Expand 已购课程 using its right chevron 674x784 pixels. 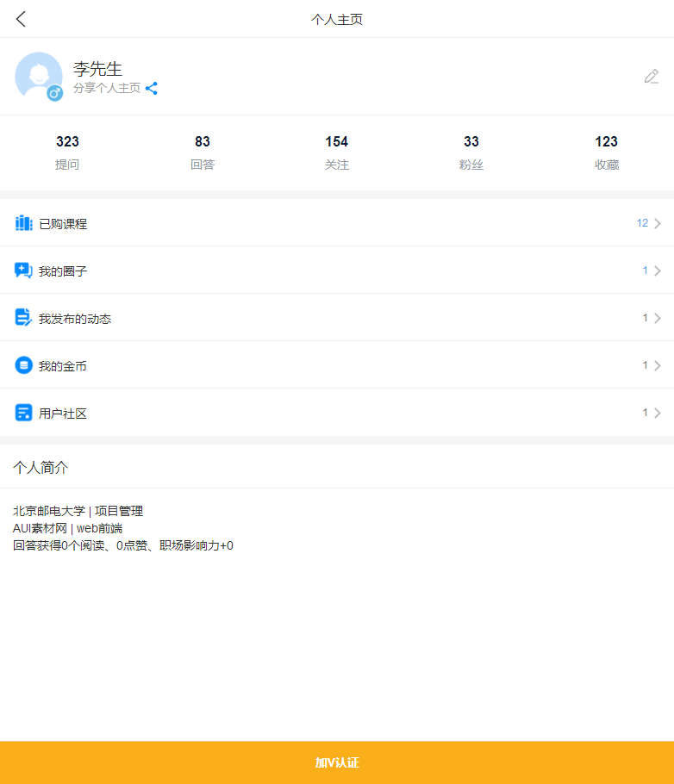click(658, 224)
